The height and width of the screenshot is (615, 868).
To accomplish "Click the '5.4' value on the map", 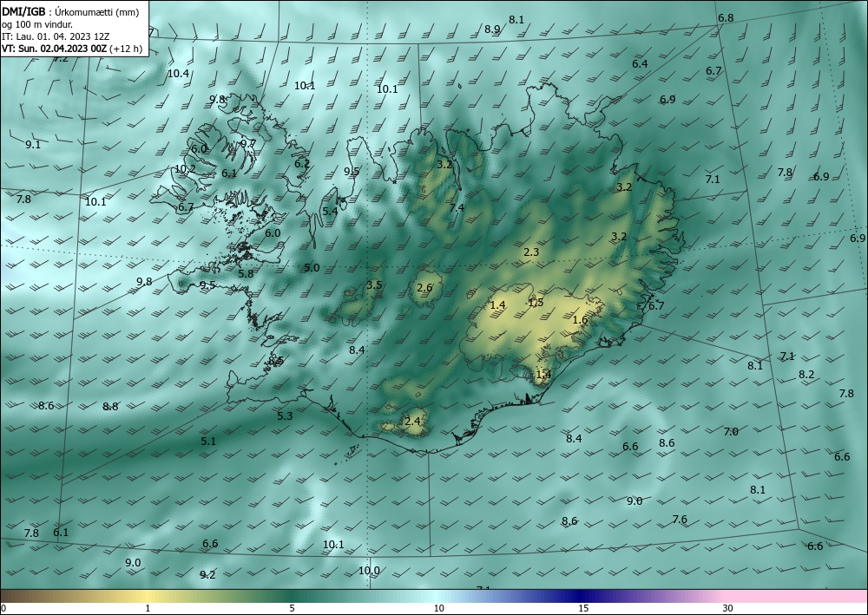I will [330, 212].
